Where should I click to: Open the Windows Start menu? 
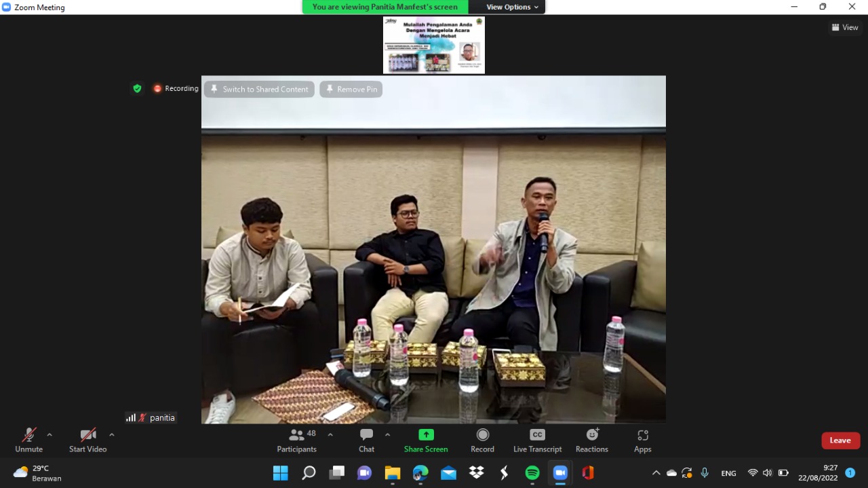click(x=280, y=472)
